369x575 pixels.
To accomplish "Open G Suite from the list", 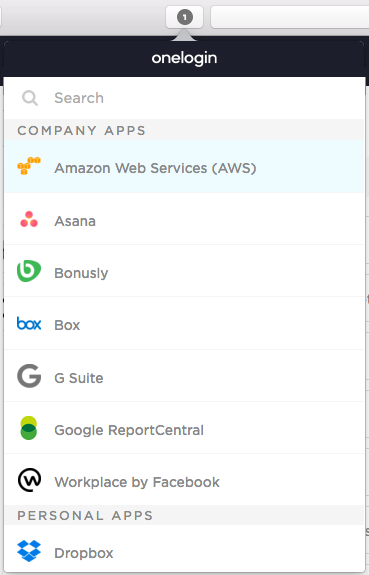I will [x=184, y=376].
